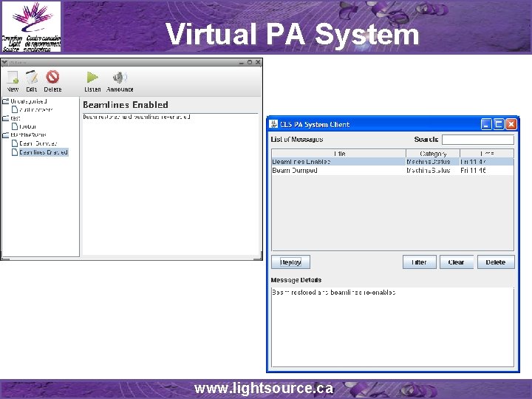Click inside Message Details text area

tap(392, 327)
